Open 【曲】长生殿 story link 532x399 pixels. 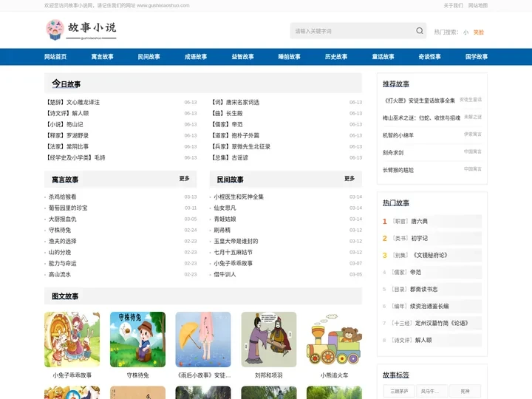pos(227,113)
